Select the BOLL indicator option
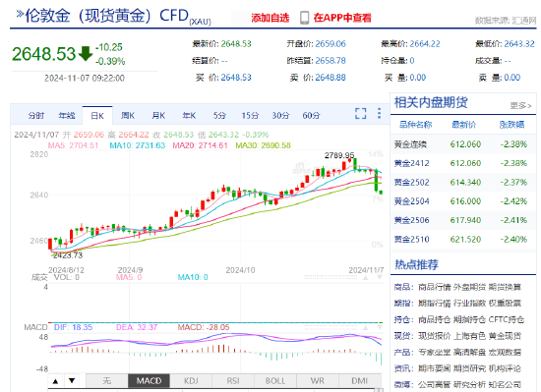 tap(275, 381)
